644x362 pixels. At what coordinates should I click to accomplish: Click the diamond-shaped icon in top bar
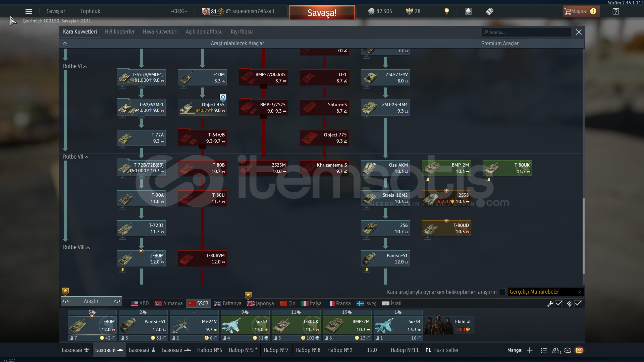click(x=468, y=11)
